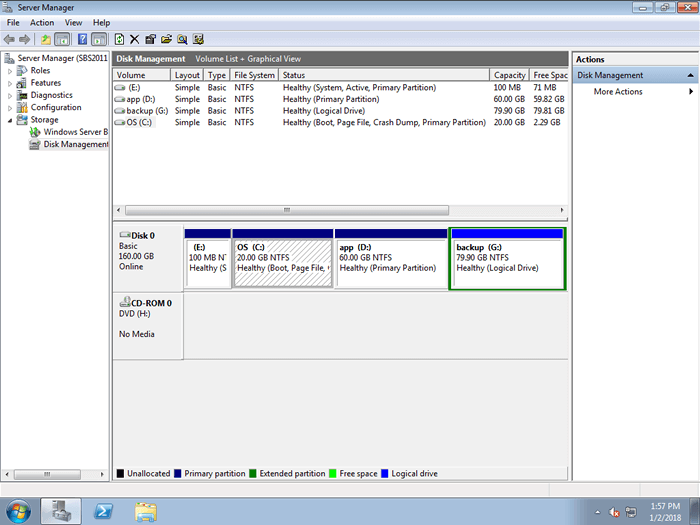
Task: Sort by the Status column header
Action: [x=384, y=75]
